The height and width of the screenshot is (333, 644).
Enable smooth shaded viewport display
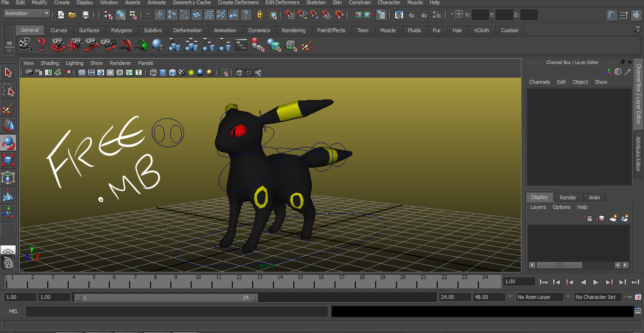[162, 72]
